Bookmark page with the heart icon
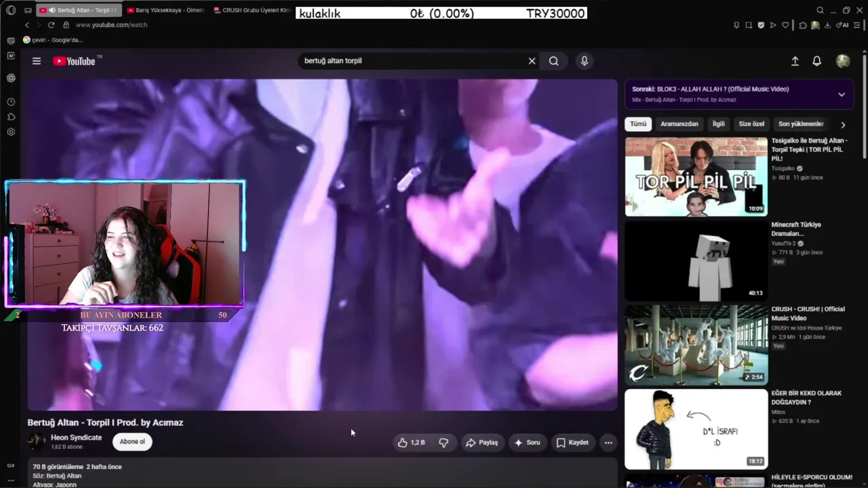The image size is (868, 488). click(785, 25)
